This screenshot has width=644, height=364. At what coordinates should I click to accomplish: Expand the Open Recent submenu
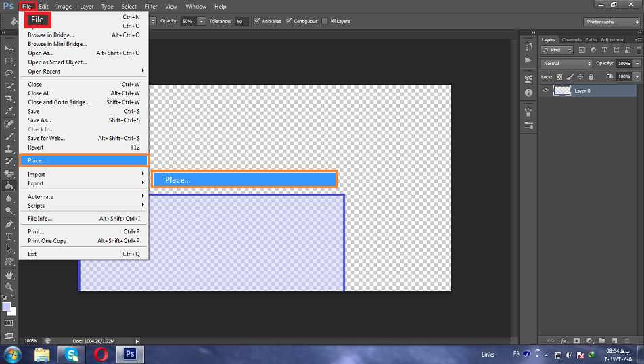[84, 72]
